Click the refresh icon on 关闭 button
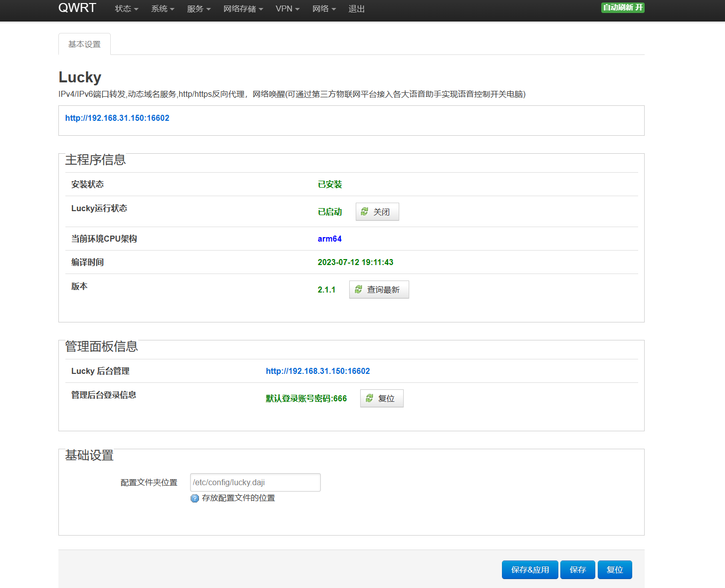Image resolution: width=725 pixels, height=588 pixels. point(365,212)
